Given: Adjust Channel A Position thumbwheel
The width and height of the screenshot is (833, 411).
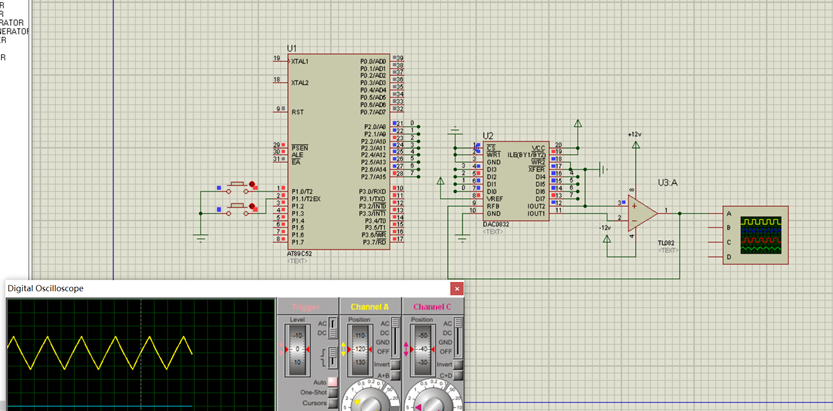Looking at the screenshot, I should click(x=360, y=349).
